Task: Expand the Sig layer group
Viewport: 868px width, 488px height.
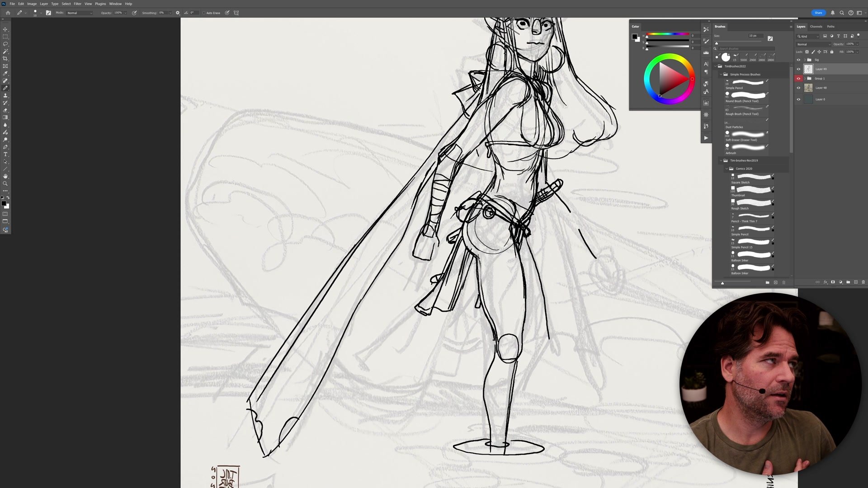Action: click(x=804, y=60)
